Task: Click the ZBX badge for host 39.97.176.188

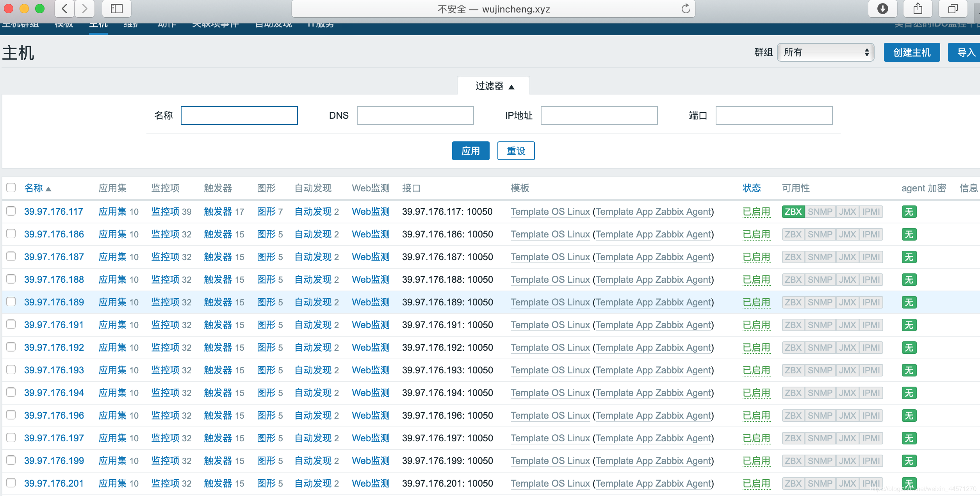Action: pos(793,280)
